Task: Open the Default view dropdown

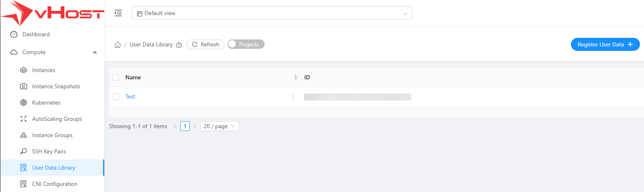Action: pos(272,13)
